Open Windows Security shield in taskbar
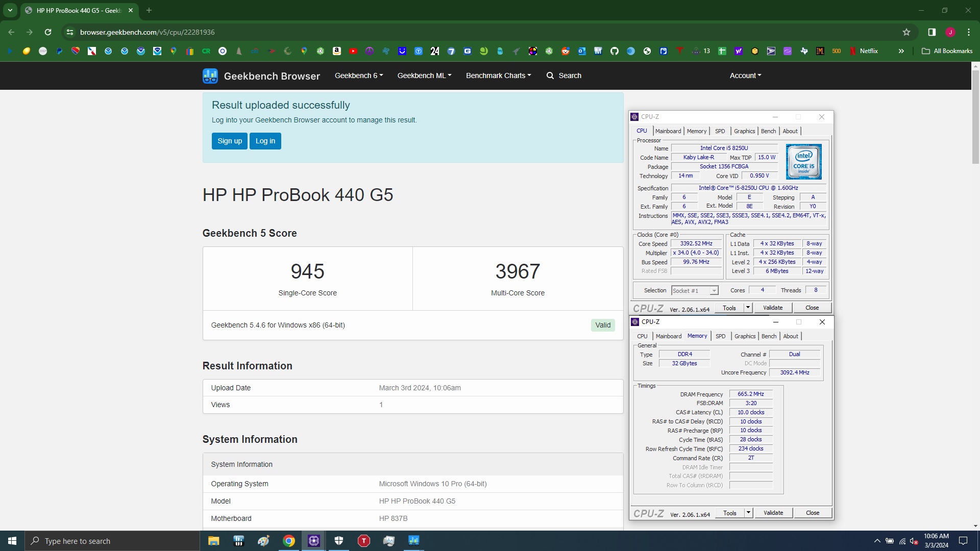Viewport: 980px width, 551px height. (339, 541)
